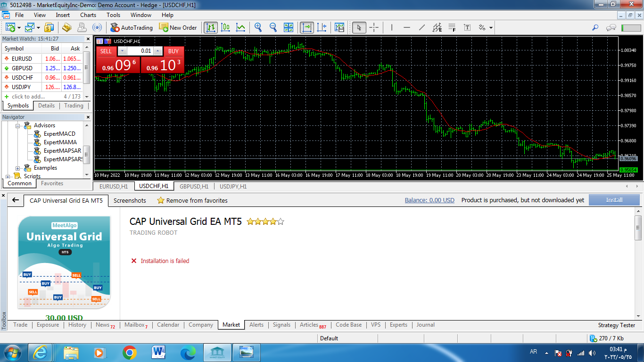644x362 pixels.
Task: Select USDJPY row in Market Watch
Action: click(42, 87)
